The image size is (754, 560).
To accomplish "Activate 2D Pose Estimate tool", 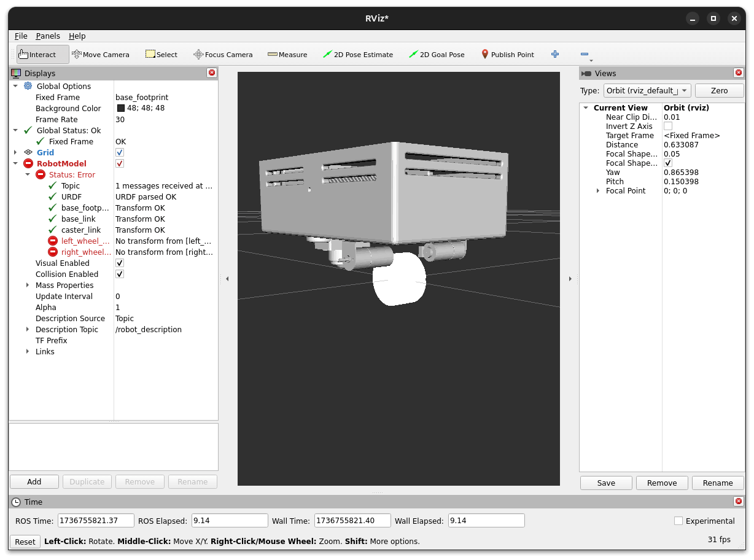I will click(x=358, y=55).
